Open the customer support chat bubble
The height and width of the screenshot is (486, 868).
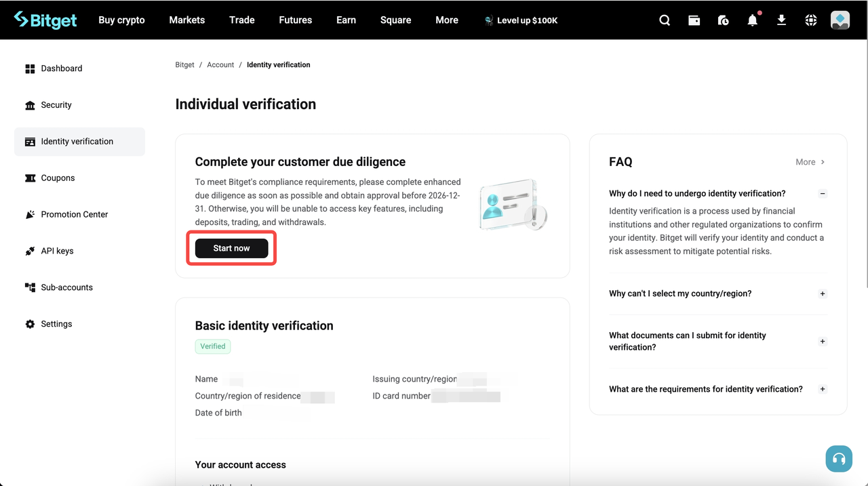click(x=839, y=458)
